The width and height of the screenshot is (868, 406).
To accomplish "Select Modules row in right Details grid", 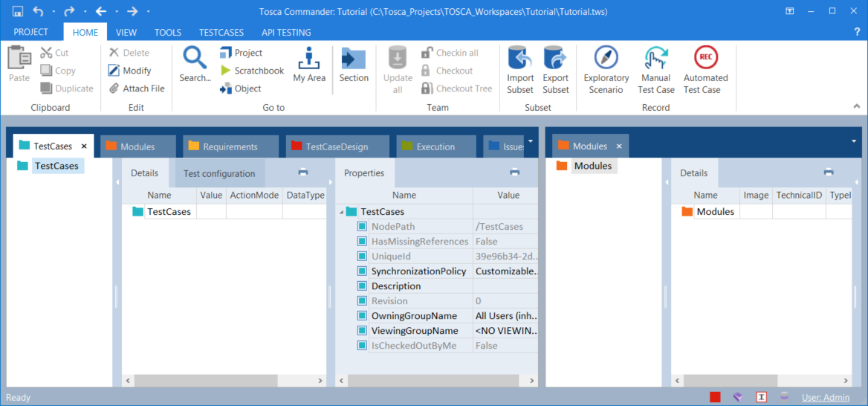I will click(761, 212).
